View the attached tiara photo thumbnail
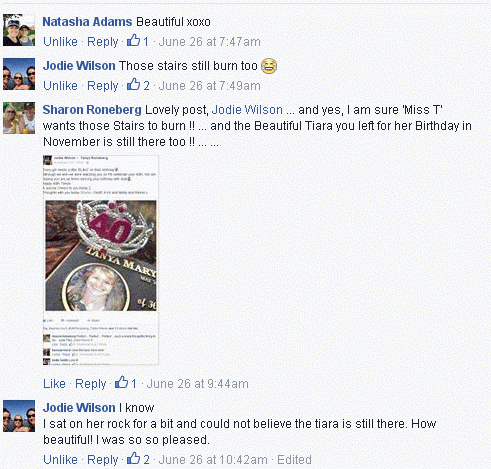Viewport: 491px width, 469px height. pyautogui.click(x=101, y=260)
